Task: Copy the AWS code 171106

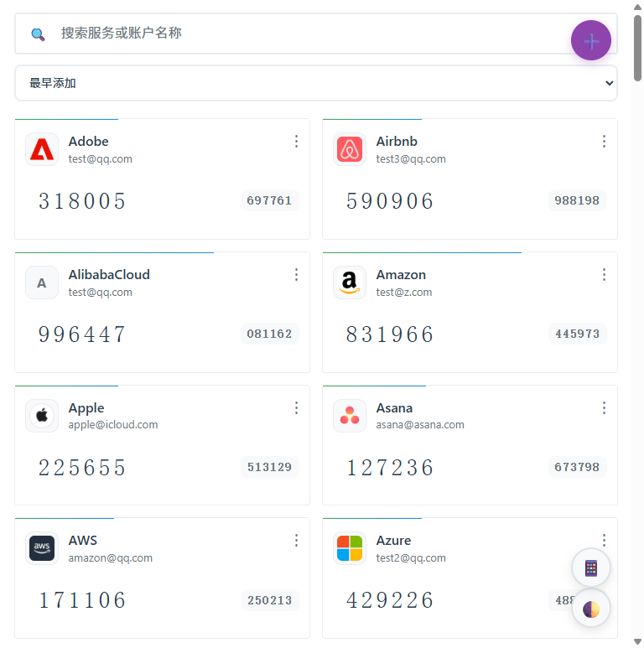Action: (82, 600)
